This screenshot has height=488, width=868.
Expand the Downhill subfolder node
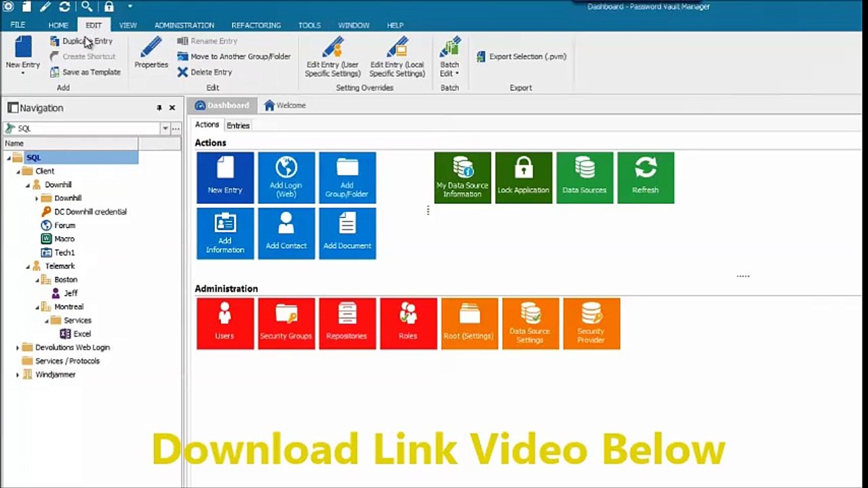pyautogui.click(x=37, y=199)
